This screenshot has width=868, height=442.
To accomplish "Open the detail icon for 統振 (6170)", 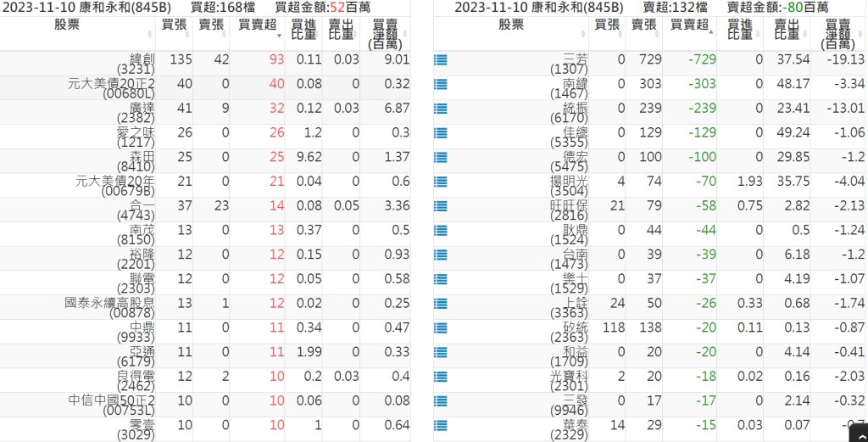I will pyautogui.click(x=441, y=109).
